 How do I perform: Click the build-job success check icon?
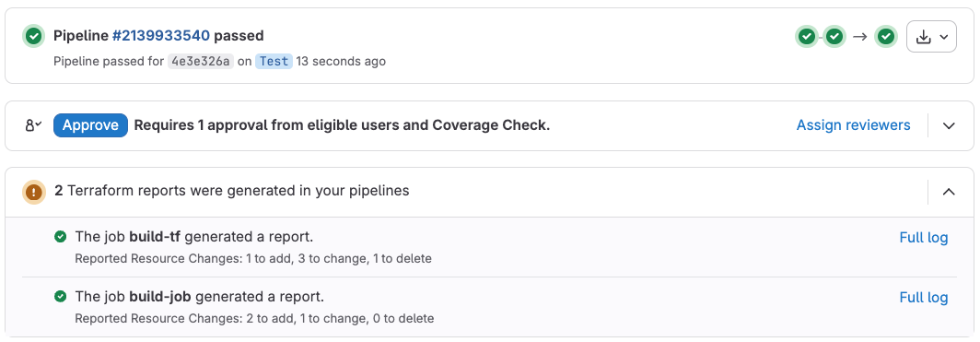click(x=60, y=296)
